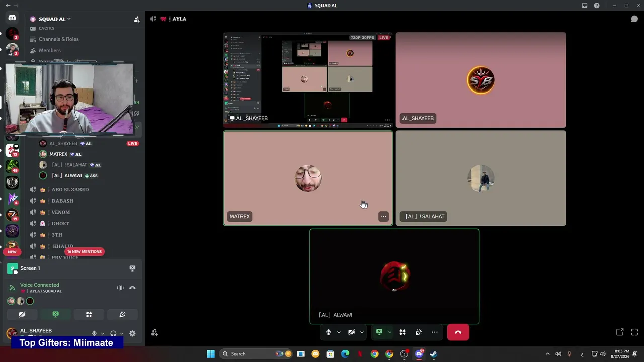Open Discord inbox in title bar
The image size is (644, 362).
(585, 6)
